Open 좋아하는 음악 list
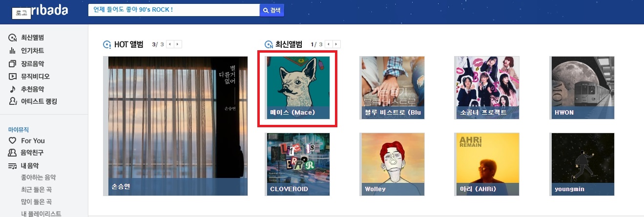This screenshot has height=217, width=644. (39, 178)
